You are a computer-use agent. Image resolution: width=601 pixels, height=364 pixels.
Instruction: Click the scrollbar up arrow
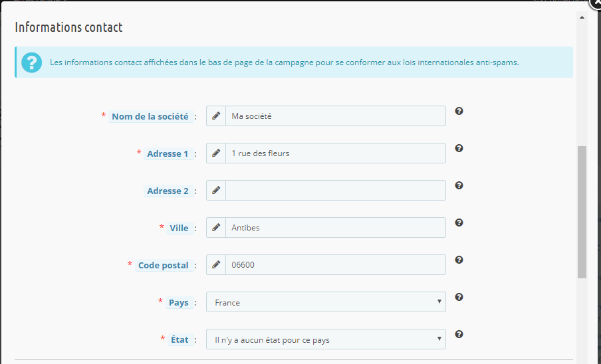click(x=582, y=17)
